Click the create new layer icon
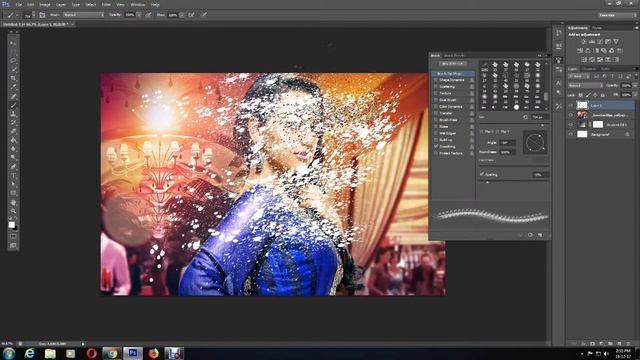 point(620,344)
